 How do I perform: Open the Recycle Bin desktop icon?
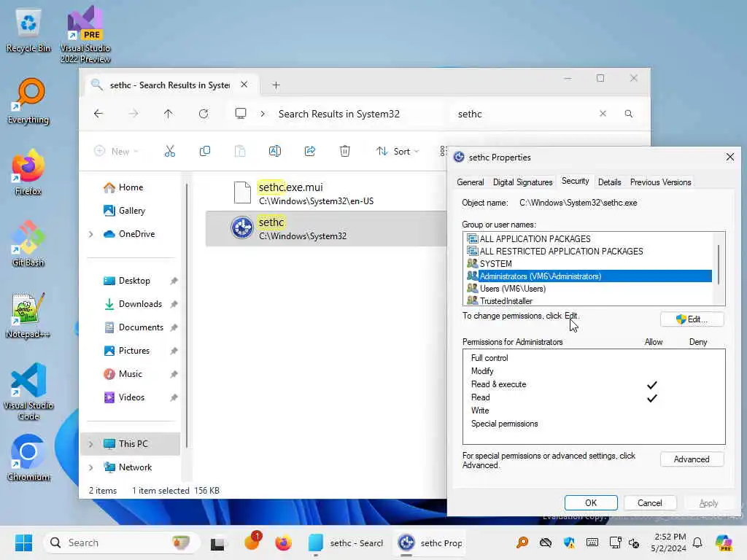tap(28, 29)
